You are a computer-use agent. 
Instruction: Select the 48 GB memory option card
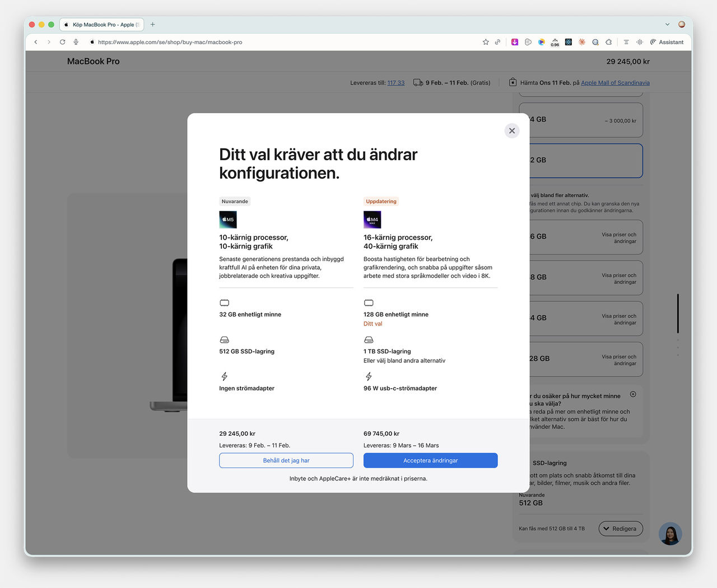coord(580,277)
